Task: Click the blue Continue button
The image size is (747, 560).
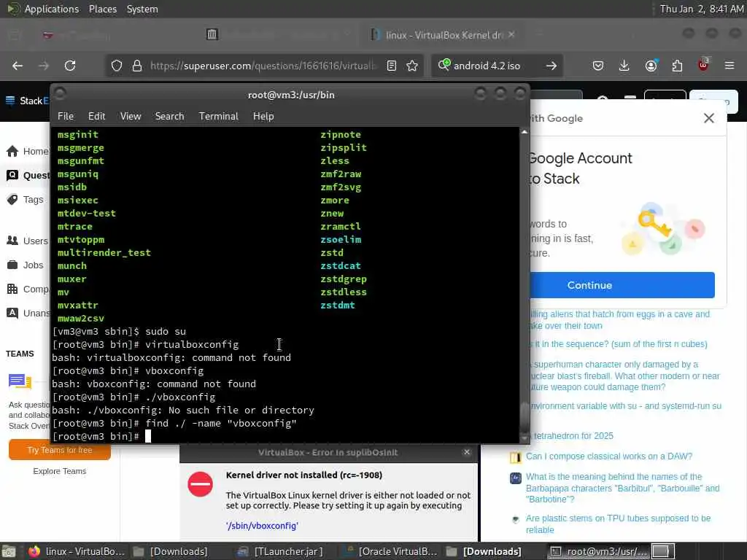Action: (622, 285)
